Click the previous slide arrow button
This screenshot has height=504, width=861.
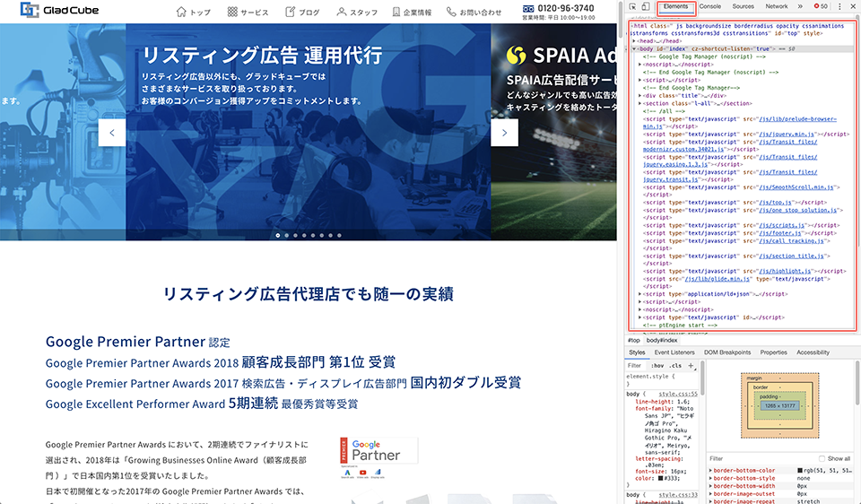coord(112,133)
